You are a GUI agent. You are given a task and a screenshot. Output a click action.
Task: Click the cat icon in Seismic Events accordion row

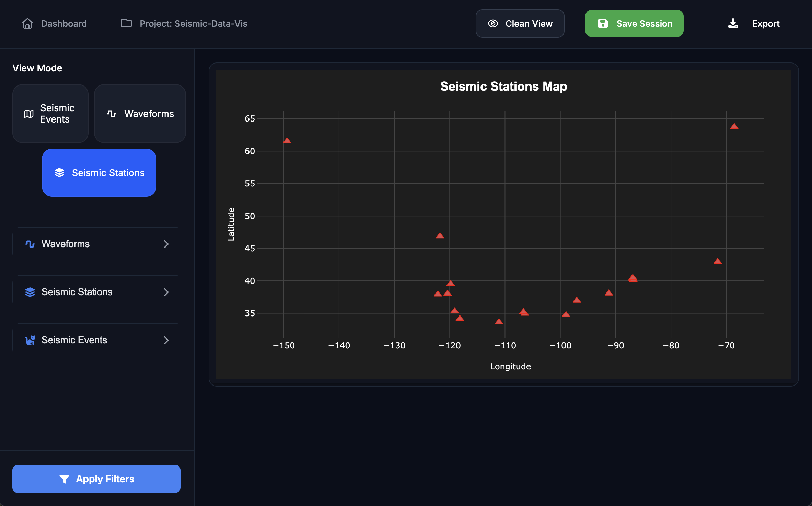(30, 340)
